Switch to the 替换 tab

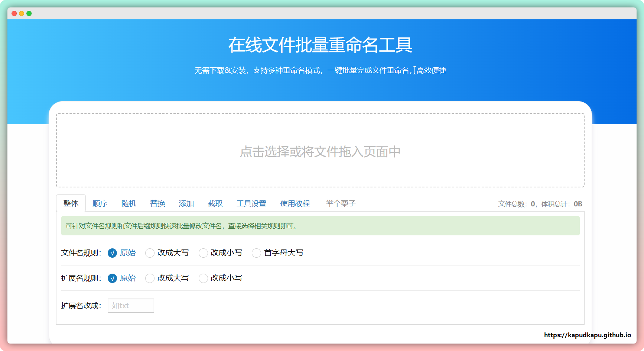click(157, 203)
